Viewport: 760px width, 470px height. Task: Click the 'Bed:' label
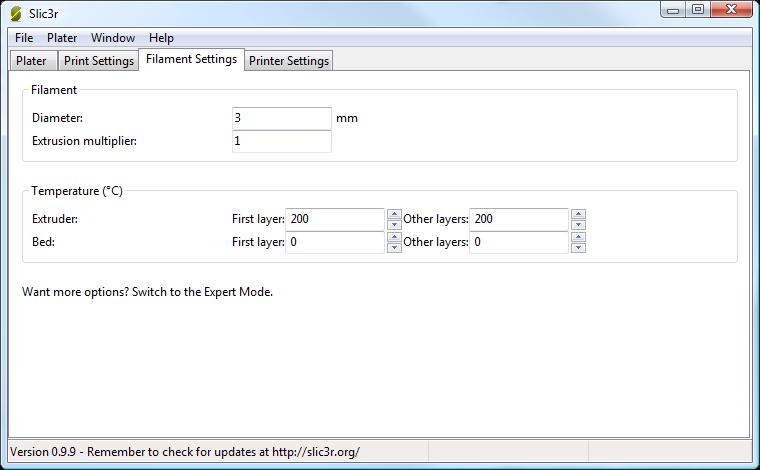(43, 242)
